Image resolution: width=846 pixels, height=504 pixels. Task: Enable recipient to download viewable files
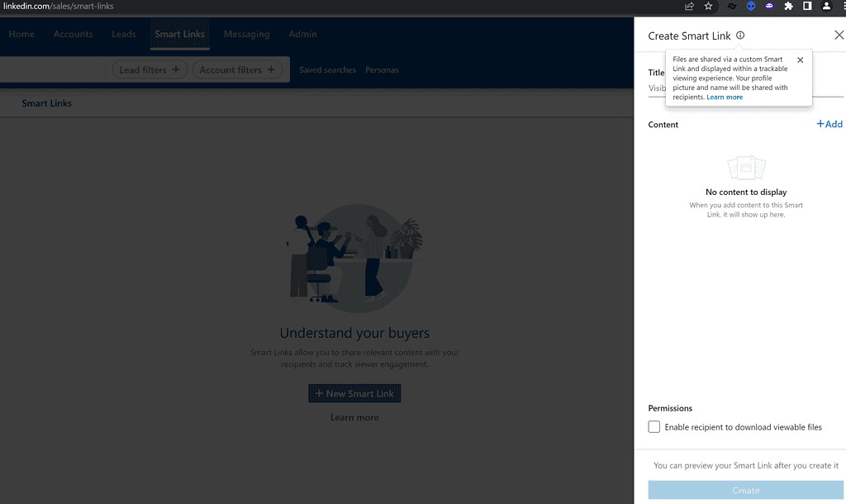coord(654,427)
